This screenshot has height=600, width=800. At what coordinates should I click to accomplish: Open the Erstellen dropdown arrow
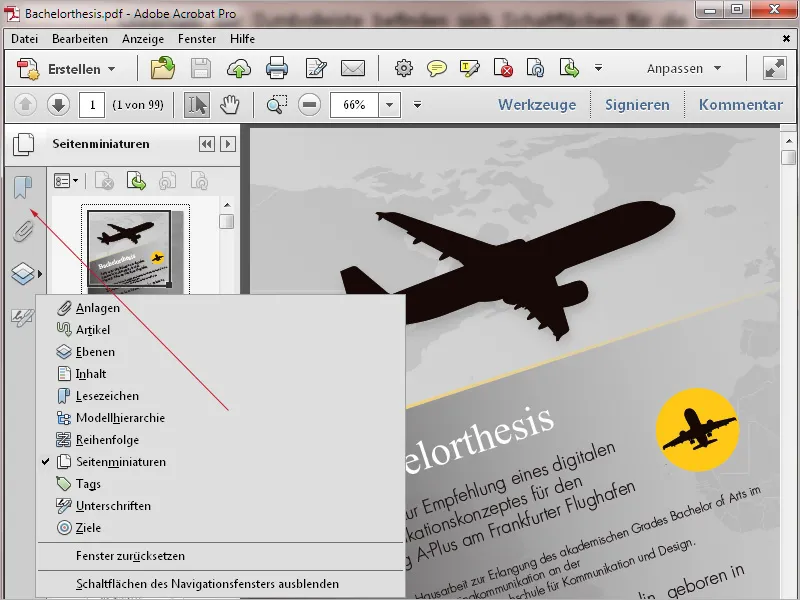pyautogui.click(x=112, y=69)
